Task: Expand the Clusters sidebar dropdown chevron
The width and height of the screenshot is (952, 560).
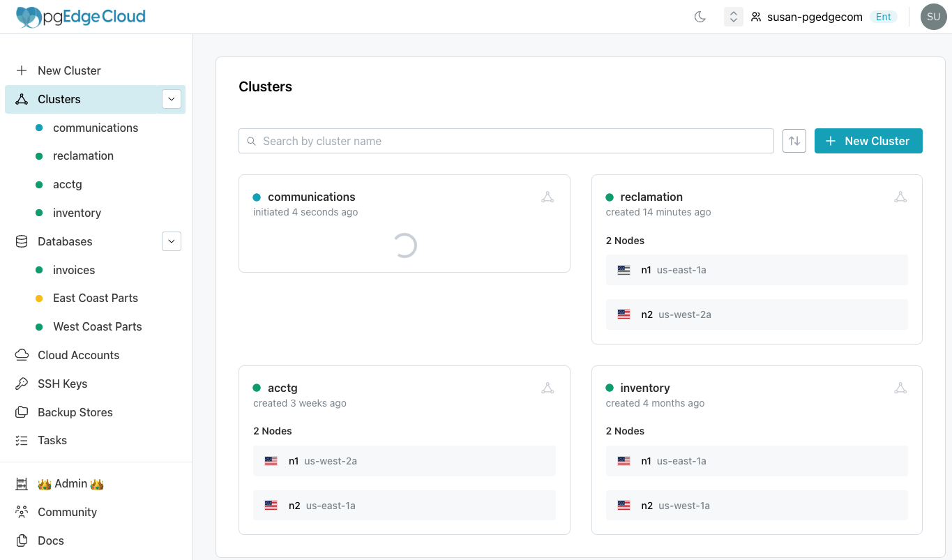Action: click(x=171, y=99)
